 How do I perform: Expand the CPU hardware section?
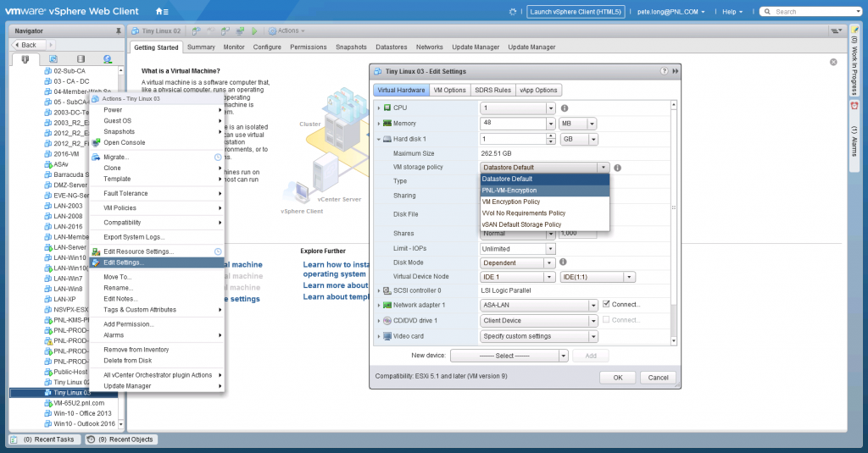[379, 108]
